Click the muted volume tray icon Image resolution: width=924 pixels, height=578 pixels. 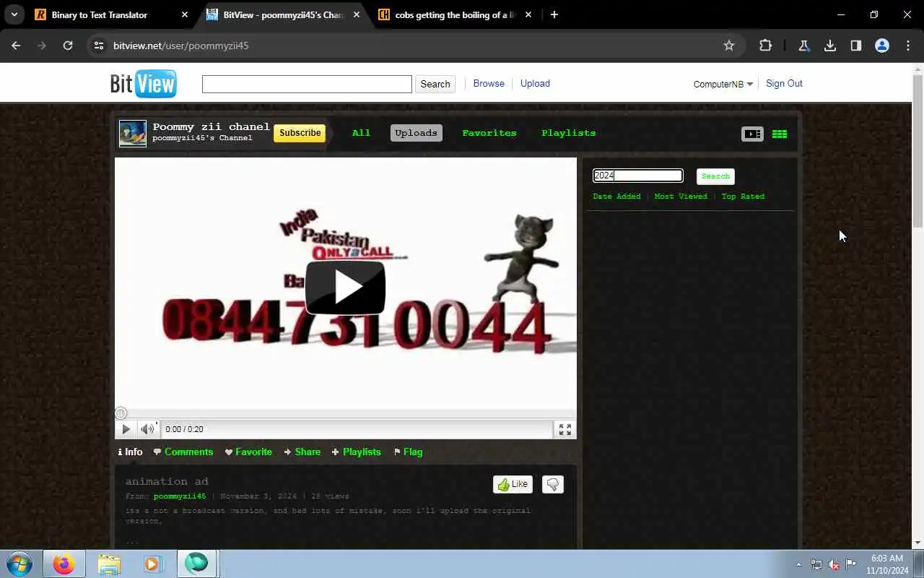click(x=834, y=564)
